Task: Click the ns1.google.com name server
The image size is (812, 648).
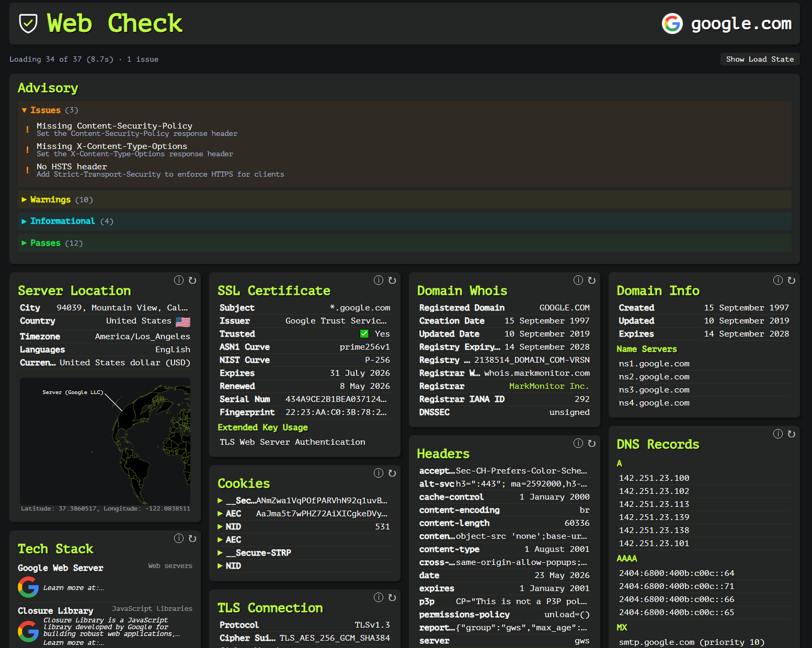Action: [x=654, y=364]
